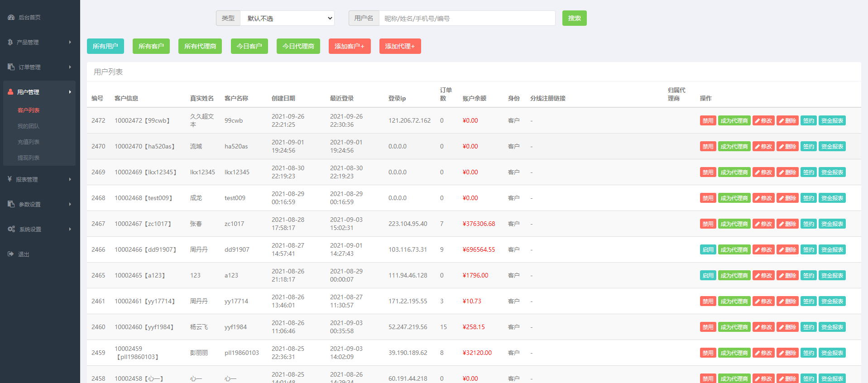The image size is (868, 383).
Task: Click 添加代理+ button
Action: (x=400, y=46)
